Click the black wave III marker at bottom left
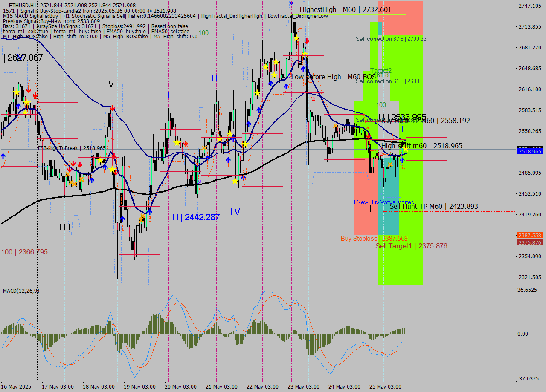 pyautogui.click(x=65, y=227)
